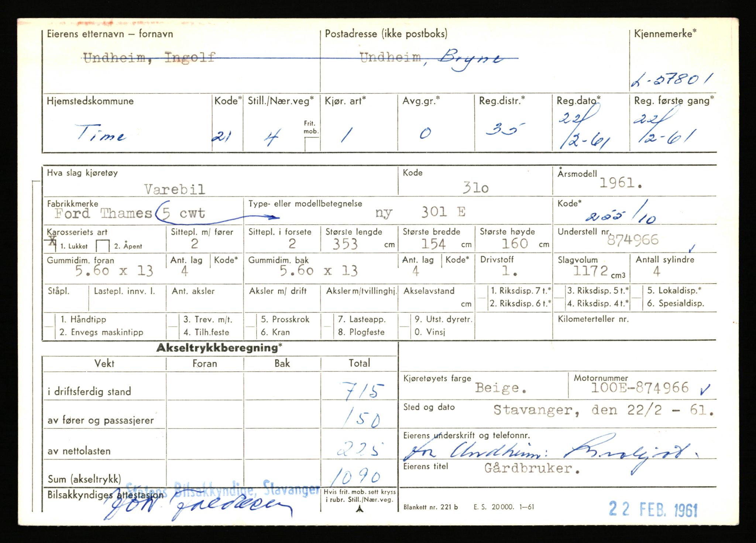Screen dimensions: 756x543
Task: Select the '6. Spesialdisp.' option label
Action: 675,303
